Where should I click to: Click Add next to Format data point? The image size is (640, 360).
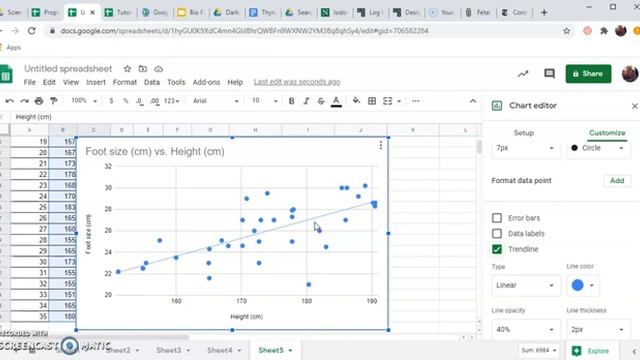[x=617, y=181]
